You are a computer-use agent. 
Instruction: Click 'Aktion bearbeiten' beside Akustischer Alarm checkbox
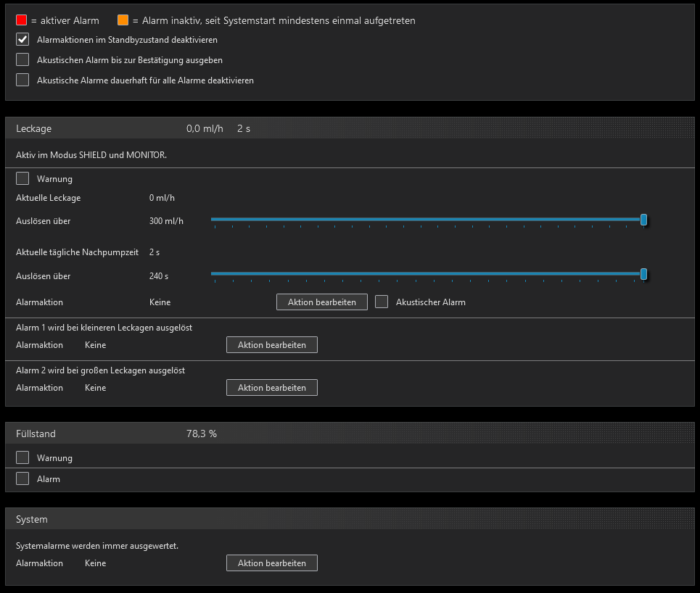click(321, 302)
